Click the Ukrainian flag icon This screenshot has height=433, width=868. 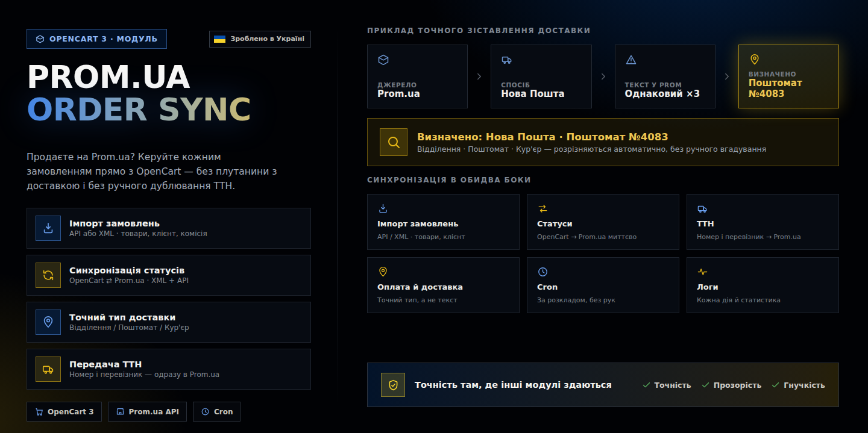(220, 39)
